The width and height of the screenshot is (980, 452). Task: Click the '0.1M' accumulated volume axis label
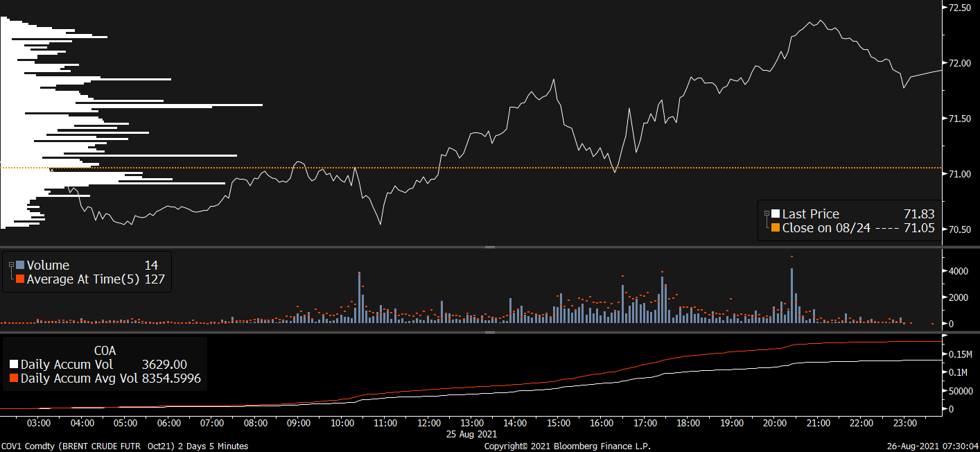(x=958, y=372)
